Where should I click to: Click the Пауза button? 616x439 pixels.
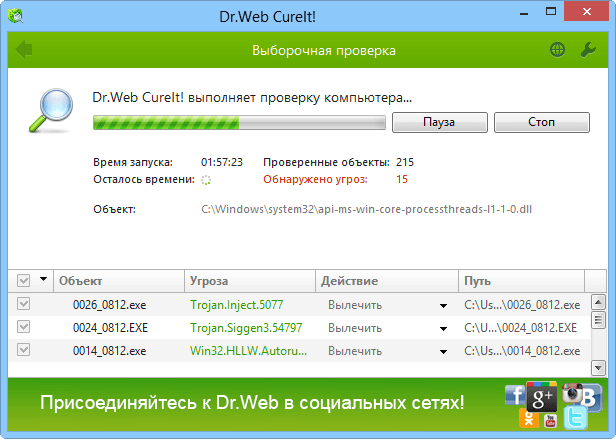(x=440, y=122)
